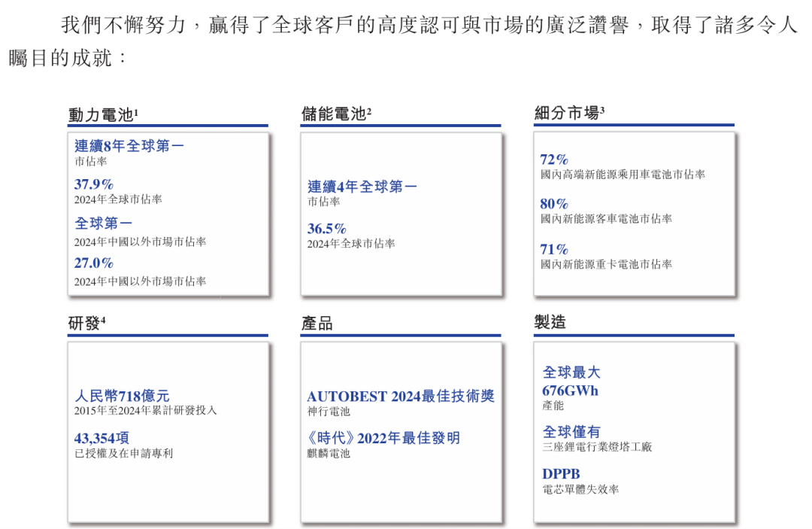The width and height of the screenshot is (812, 529).
Task: Click the 36.5% figure
Action: click(327, 229)
